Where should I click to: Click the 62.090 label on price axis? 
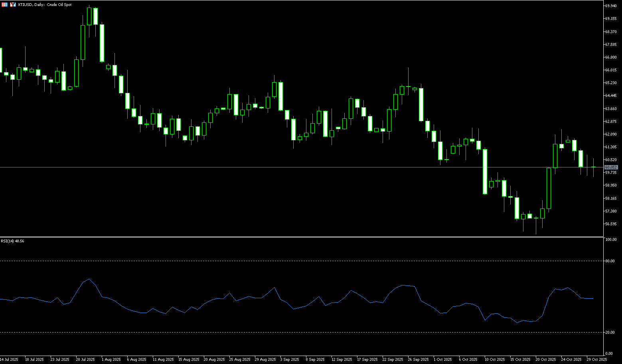pos(611,134)
